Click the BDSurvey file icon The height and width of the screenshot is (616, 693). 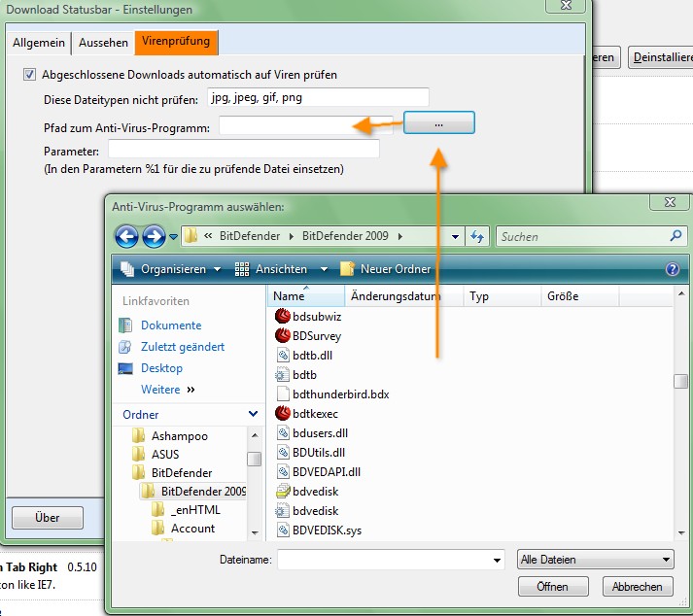[x=282, y=335]
